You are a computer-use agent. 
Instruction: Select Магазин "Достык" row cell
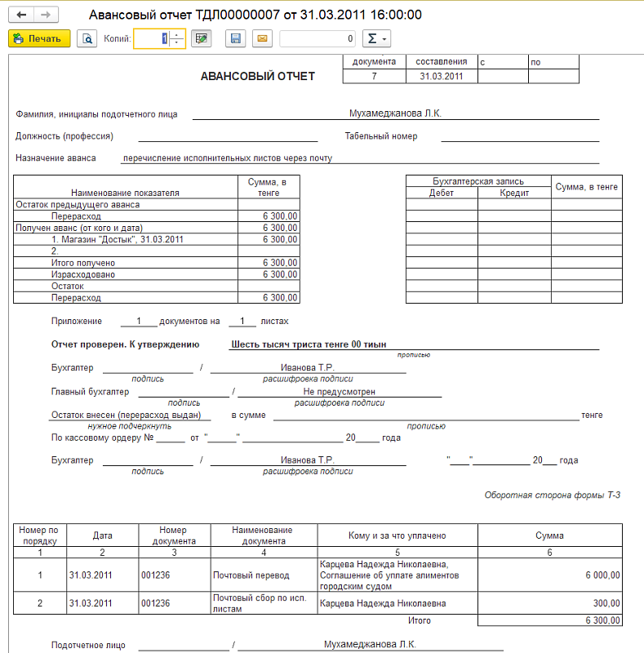coord(125,240)
